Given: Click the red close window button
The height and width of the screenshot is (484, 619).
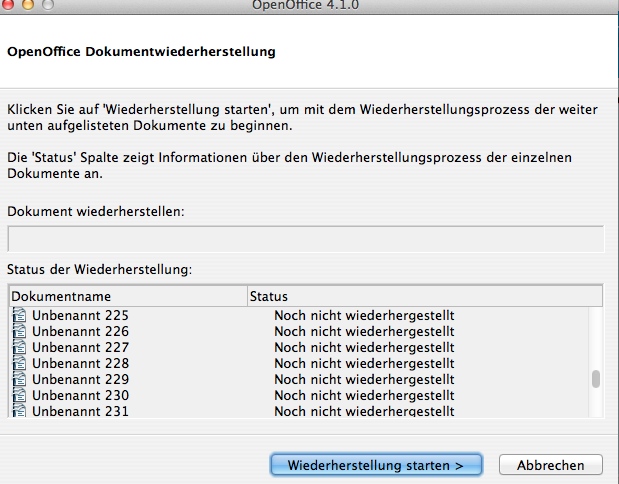Looking at the screenshot, I should click(8, 4).
